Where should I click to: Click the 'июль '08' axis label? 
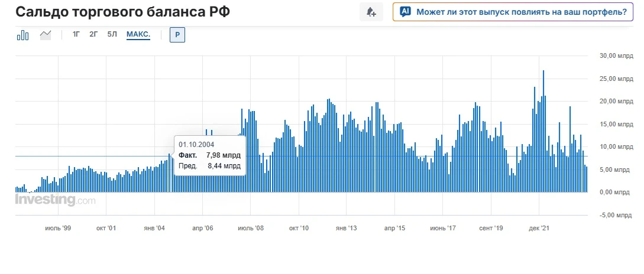251,228
